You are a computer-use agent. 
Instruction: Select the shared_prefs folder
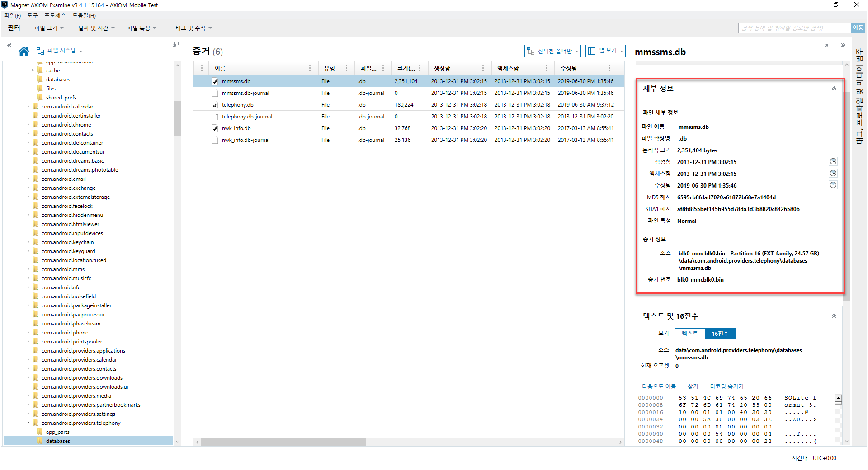61,98
